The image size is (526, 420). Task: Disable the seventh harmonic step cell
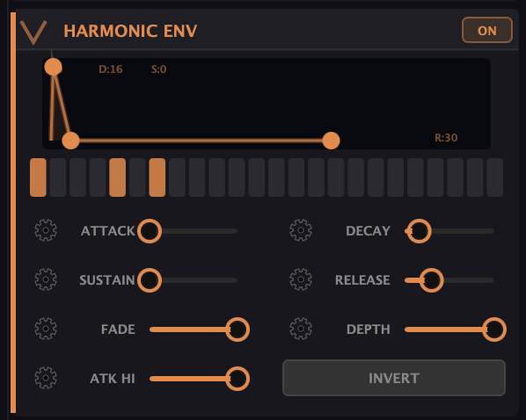(157, 177)
